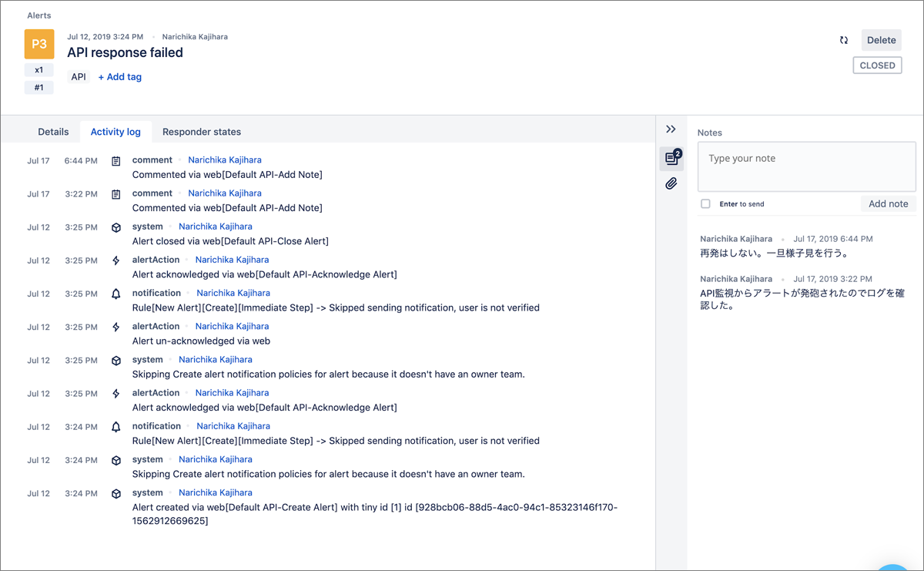Click the Delete button
This screenshot has width=924, height=571.
[x=882, y=40]
